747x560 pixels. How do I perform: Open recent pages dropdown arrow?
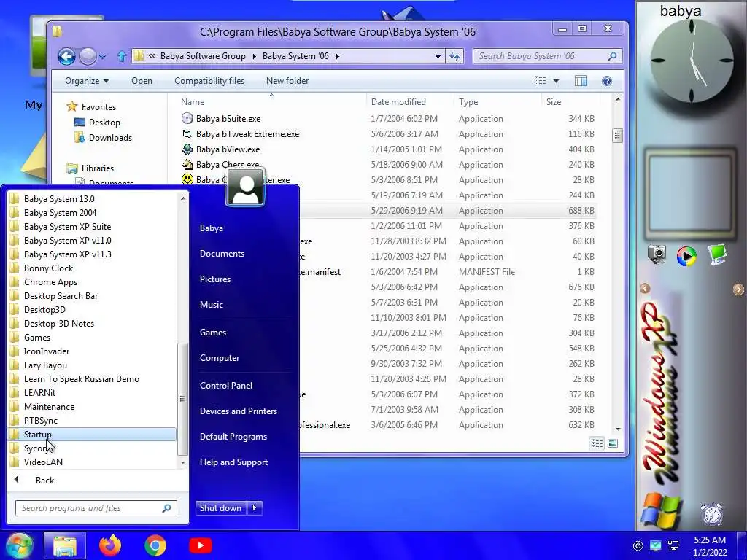102,57
